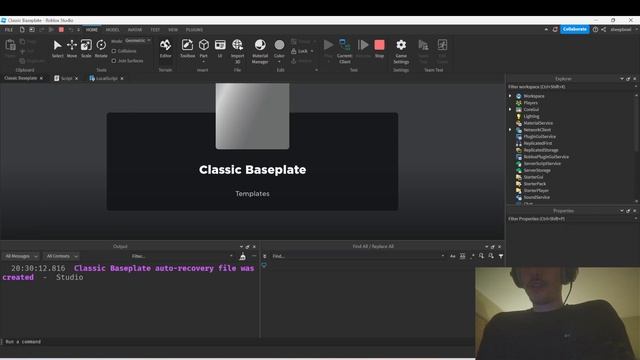
Task: Select Players in the Explorer
Action: (x=530, y=103)
